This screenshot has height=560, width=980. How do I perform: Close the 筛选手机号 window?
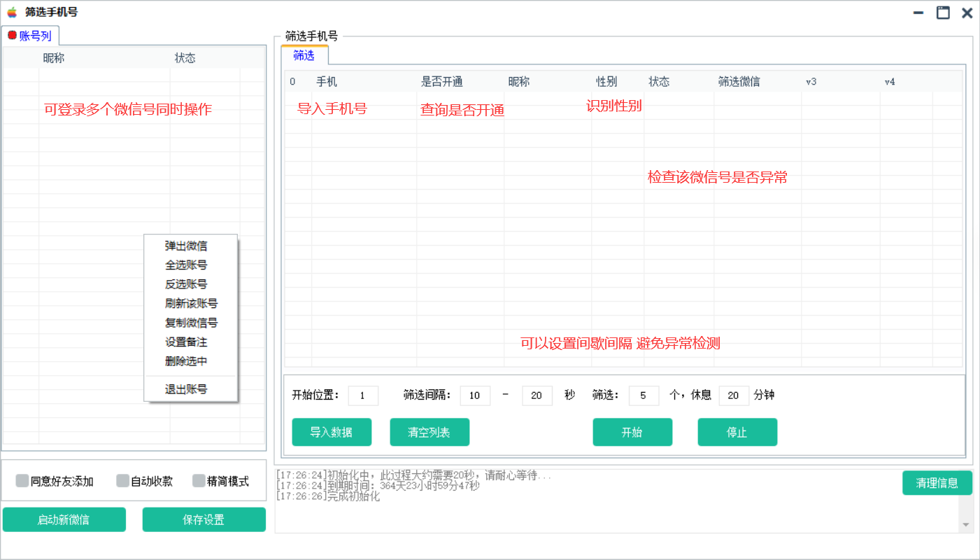click(967, 13)
